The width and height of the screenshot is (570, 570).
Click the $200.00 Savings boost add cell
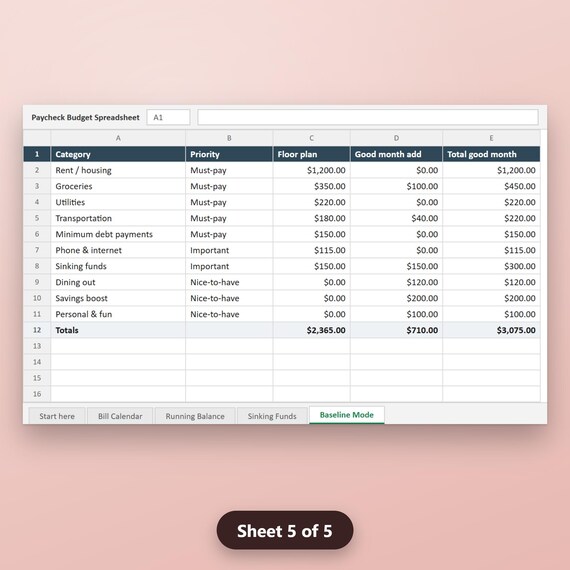click(396, 298)
